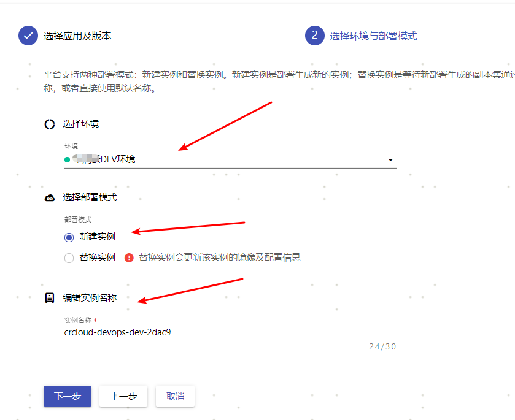Click the 下一步 button

coord(68,396)
